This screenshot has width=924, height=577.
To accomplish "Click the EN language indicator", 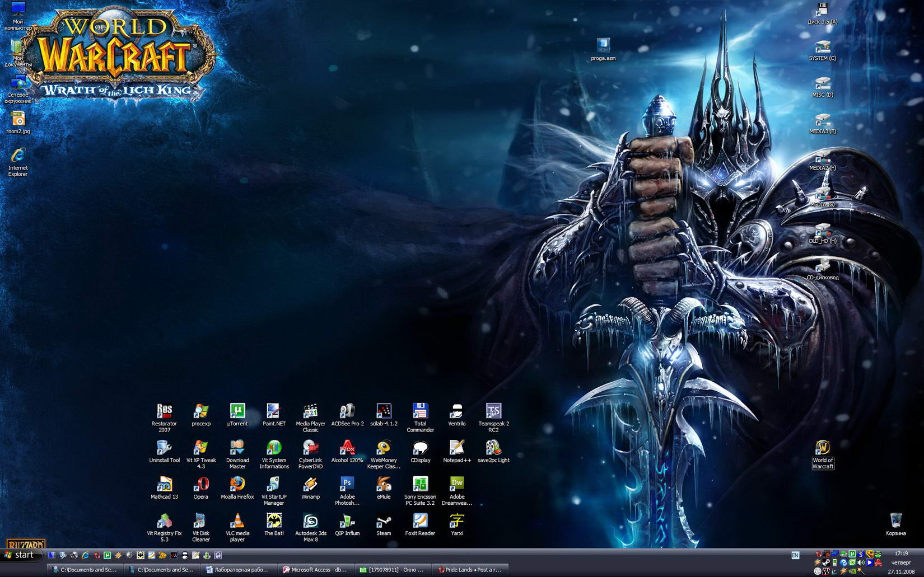I will [795, 555].
